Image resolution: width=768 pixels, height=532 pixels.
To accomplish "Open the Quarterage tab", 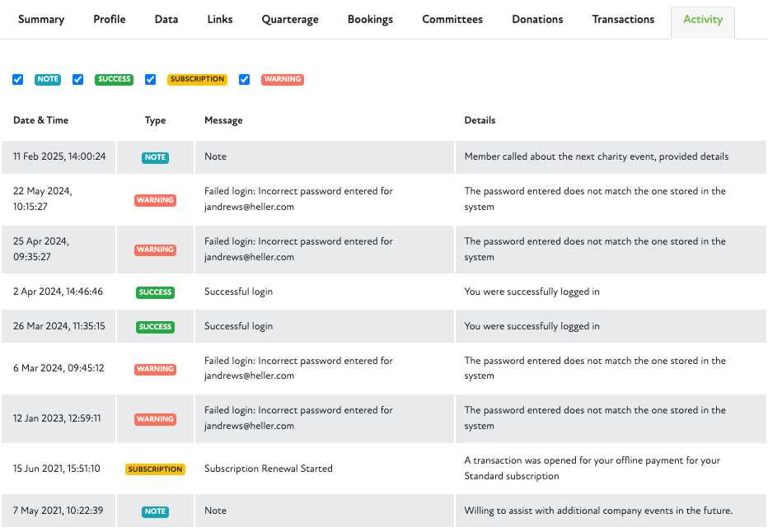I will 290,20.
